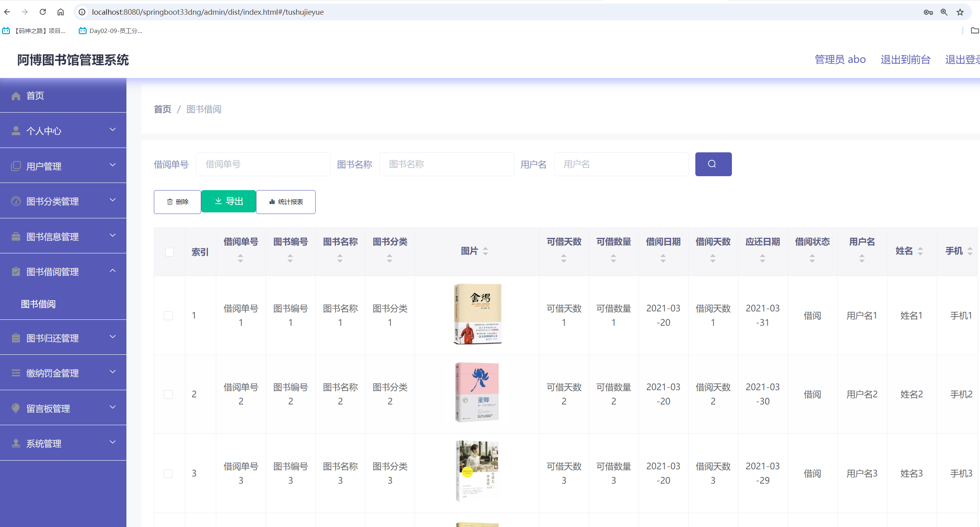Click the magnifier search button
The image size is (980, 527).
click(713, 164)
